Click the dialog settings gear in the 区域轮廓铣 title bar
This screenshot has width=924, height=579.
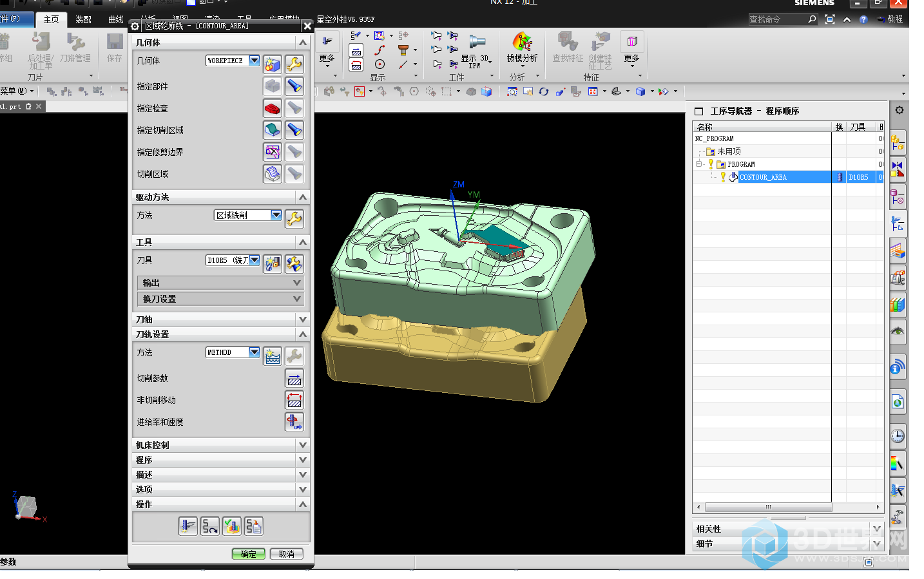(x=135, y=26)
